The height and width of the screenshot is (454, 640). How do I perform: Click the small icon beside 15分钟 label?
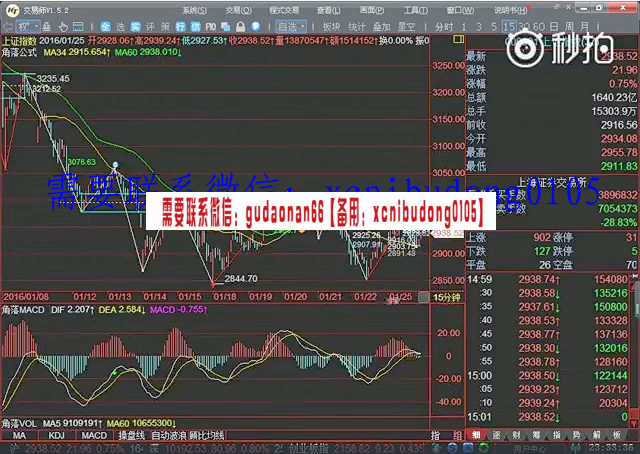click(x=424, y=297)
